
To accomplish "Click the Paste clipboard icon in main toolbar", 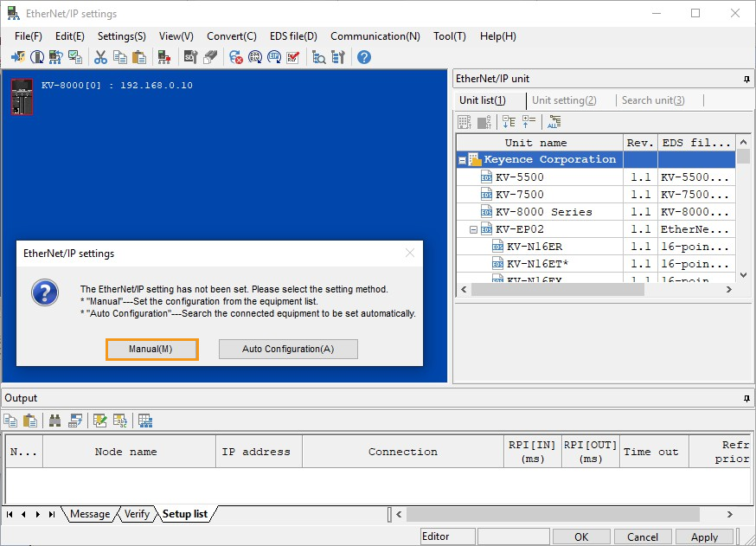I will pos(138,57).
